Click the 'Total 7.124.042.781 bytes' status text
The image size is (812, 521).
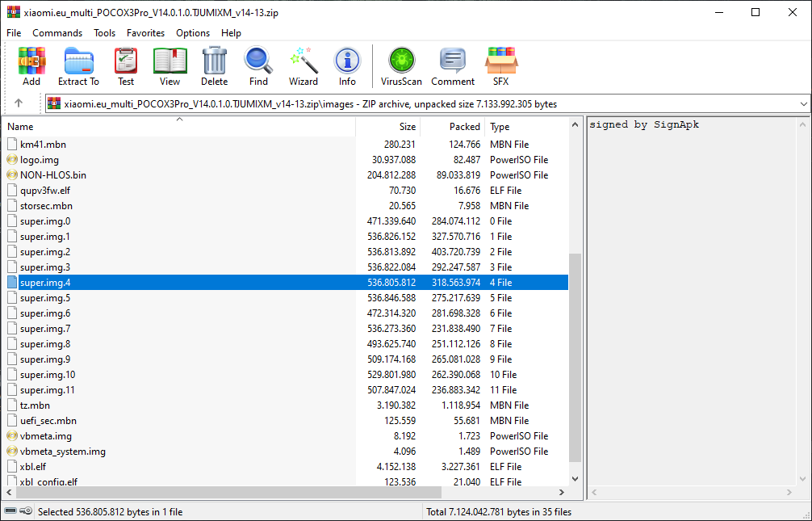[x=499, y=511]
